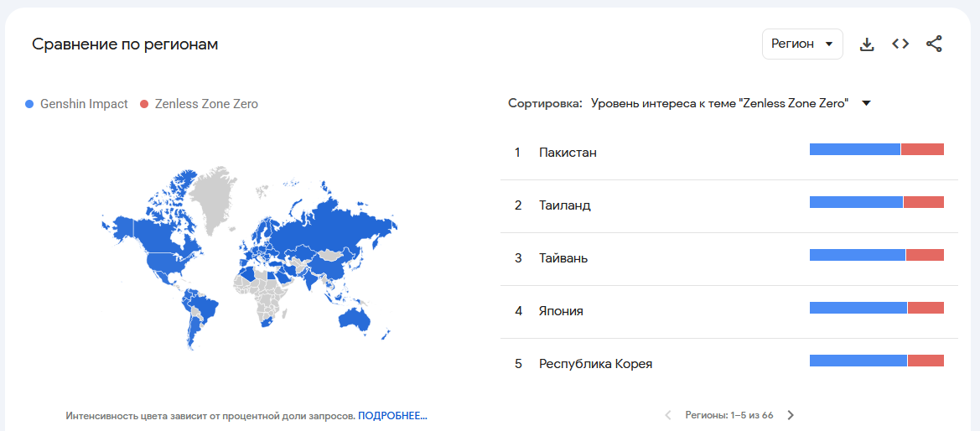Select Пакистан in the region list

[x=568, y=153]
